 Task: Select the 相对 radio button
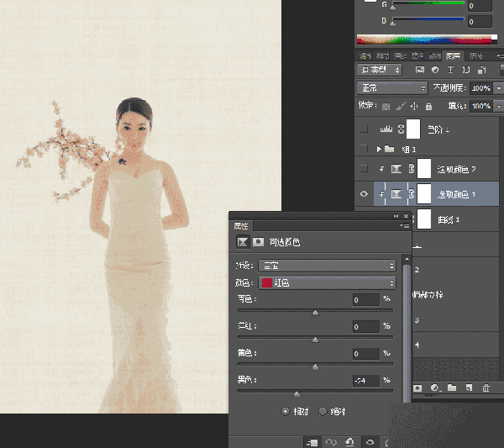tap(286, 411)
